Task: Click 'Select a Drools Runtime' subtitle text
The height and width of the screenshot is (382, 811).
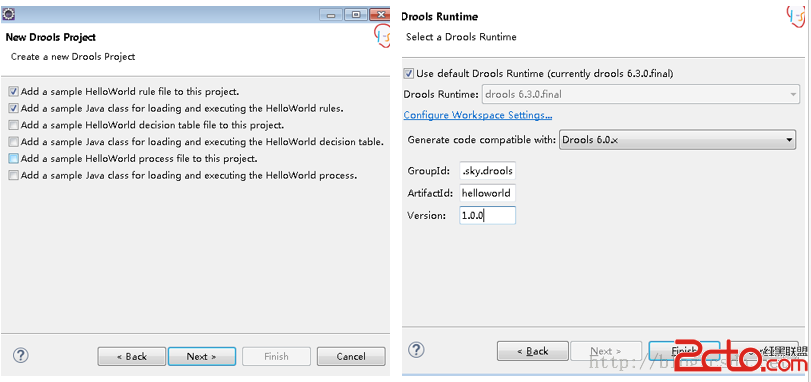Action: tap(461, 37)
